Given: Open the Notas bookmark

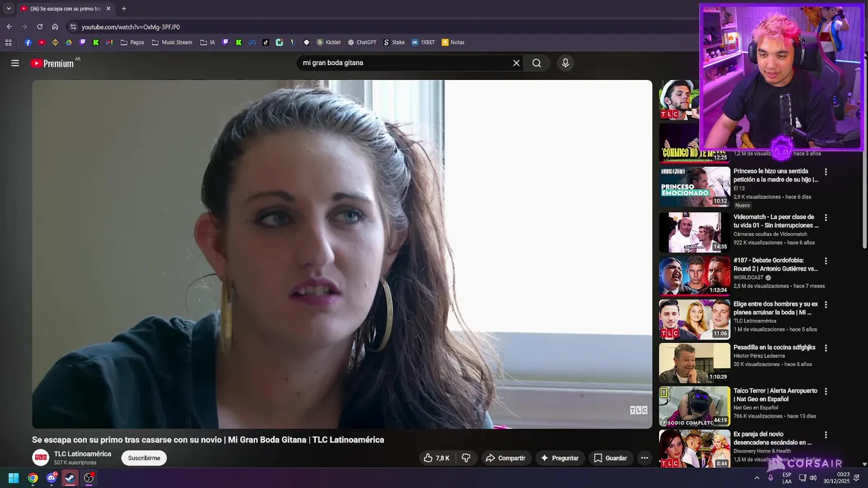Looking at the screenshot, I should click(453, 42).
